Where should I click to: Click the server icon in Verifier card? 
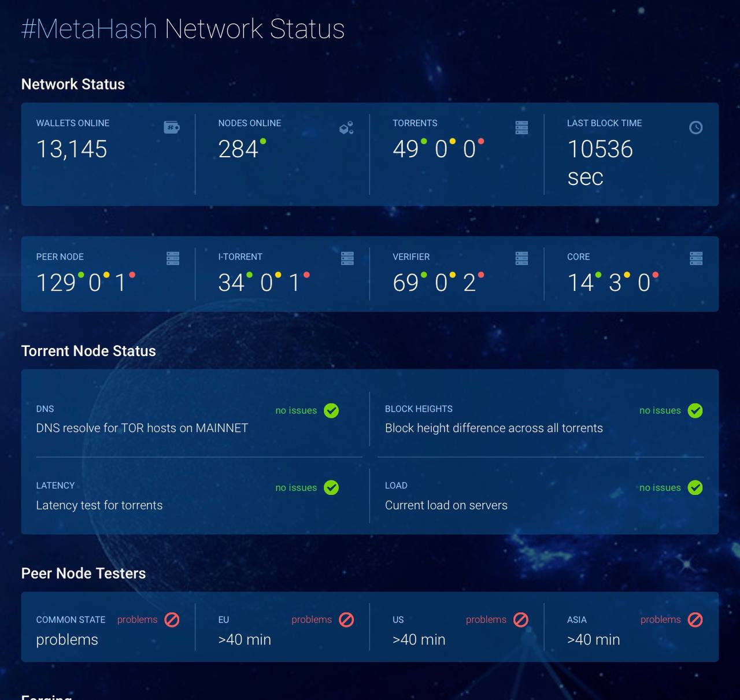point(521,258)
